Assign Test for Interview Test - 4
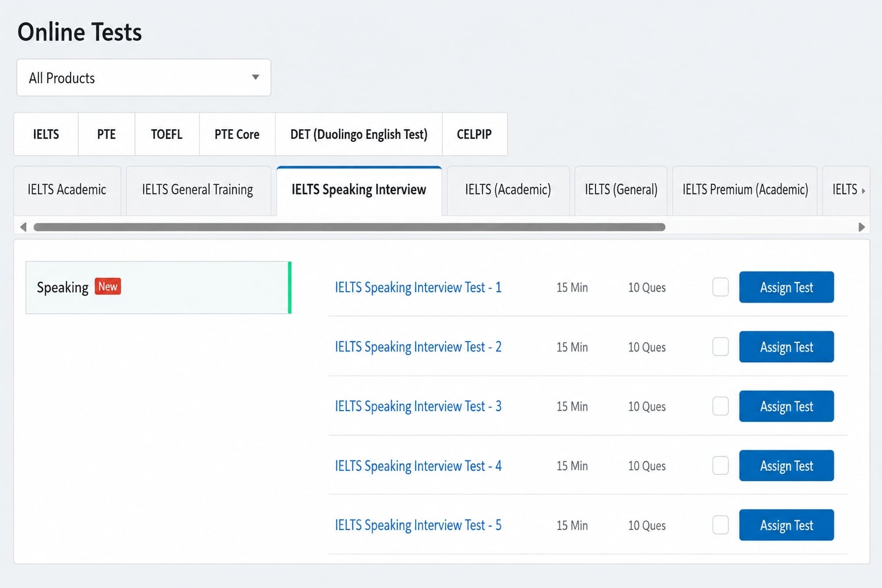Screen dimensions: 882x588 [x=787, y=466]
